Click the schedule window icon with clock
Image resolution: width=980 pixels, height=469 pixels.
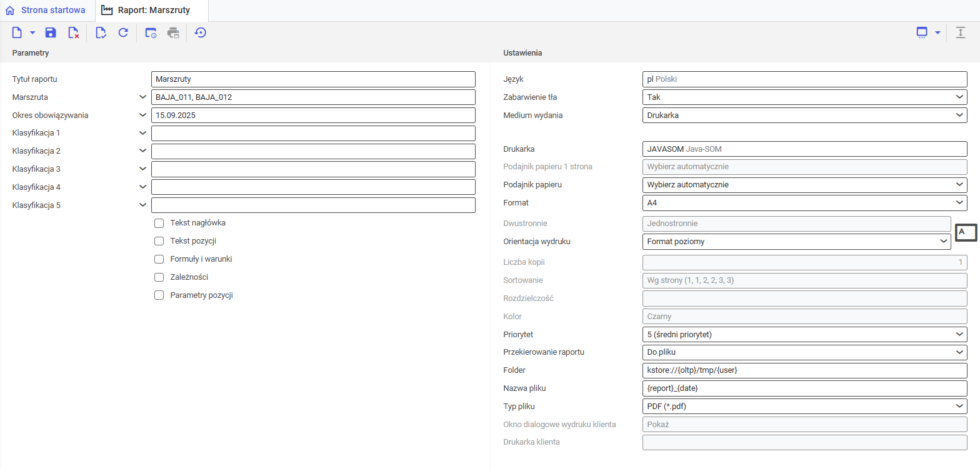click(x=151, y=32)
